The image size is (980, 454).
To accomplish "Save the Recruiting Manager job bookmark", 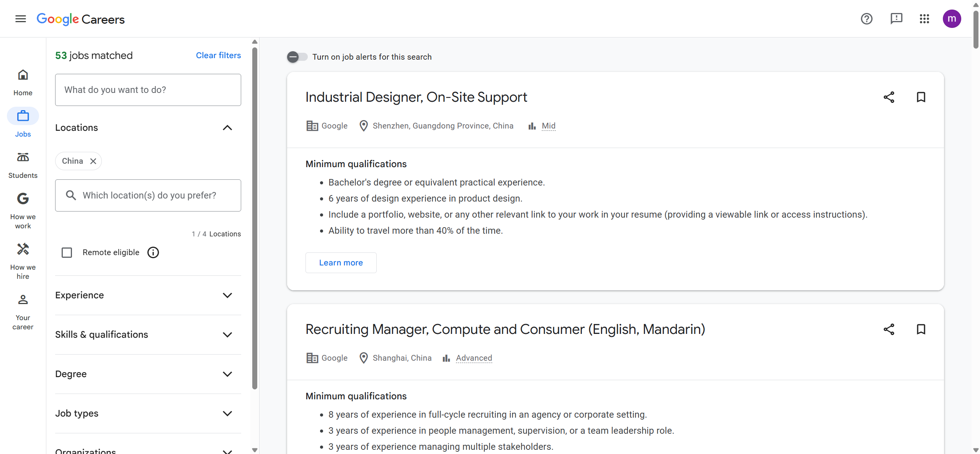I will [921, 329].
